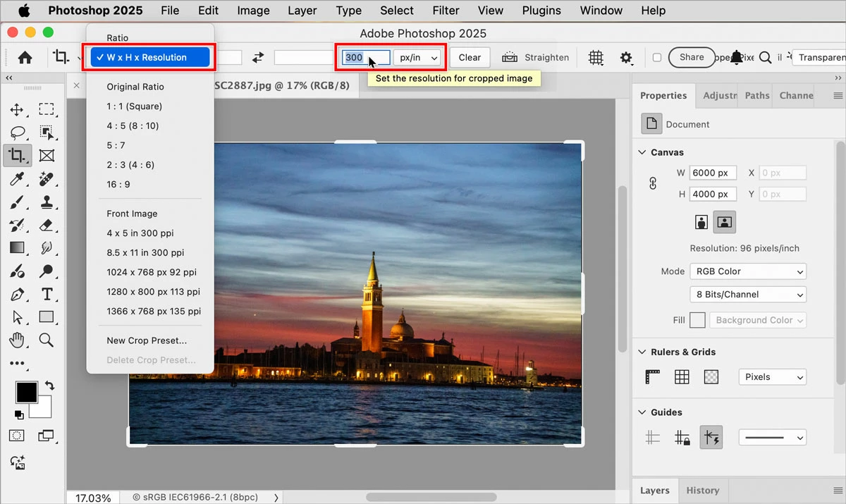Toggle the Delete Cropped Pixels checkbox
Screen dimensions: 846x504
coord(657,58)
